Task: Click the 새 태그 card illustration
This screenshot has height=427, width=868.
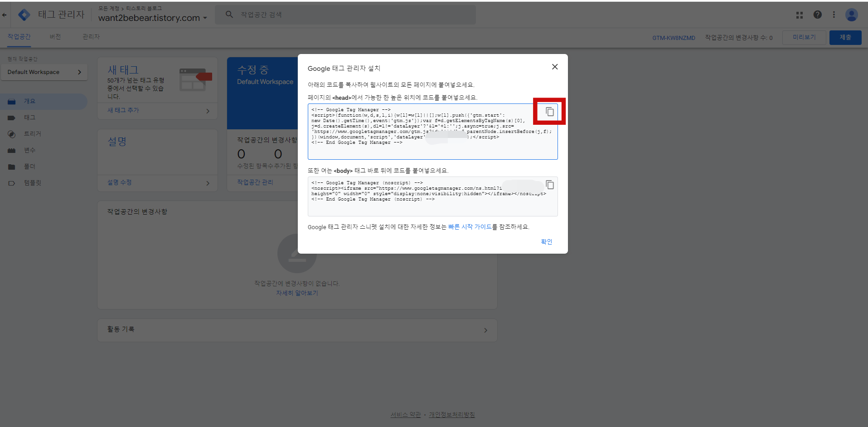Action: tap(195, 79)
